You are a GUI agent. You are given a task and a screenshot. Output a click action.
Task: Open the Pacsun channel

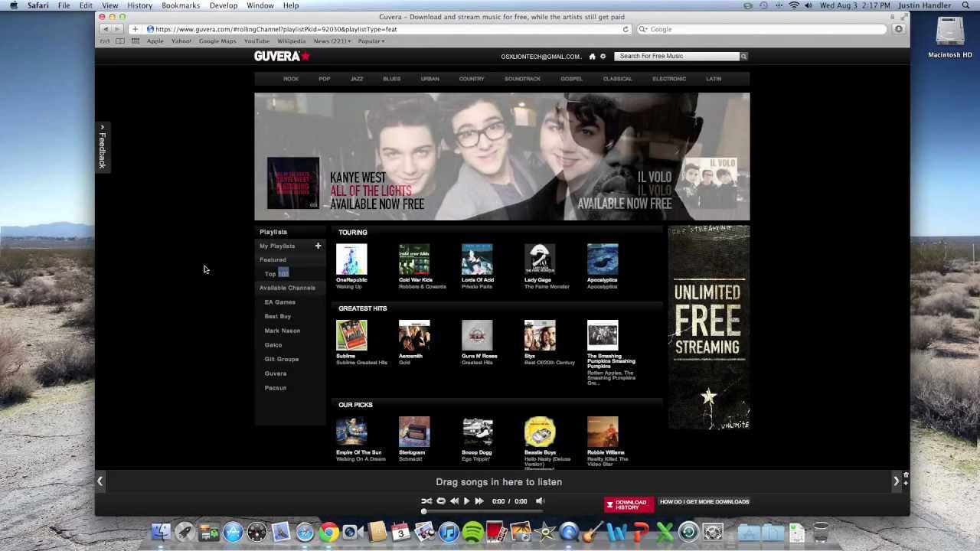click(276, 388)
